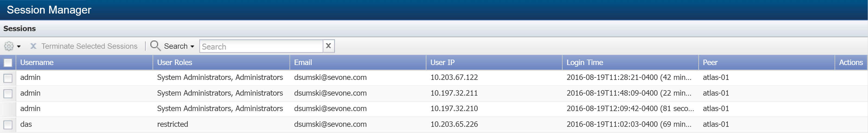Click the magnifying glass search icon

coord(155,46)
